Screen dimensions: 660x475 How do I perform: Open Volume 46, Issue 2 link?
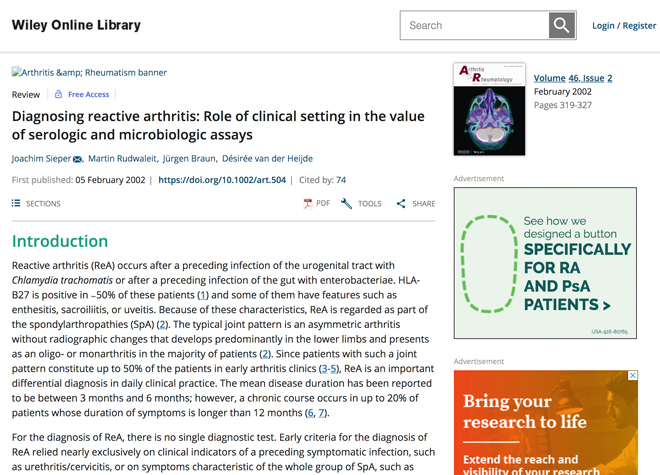[573, 78]
